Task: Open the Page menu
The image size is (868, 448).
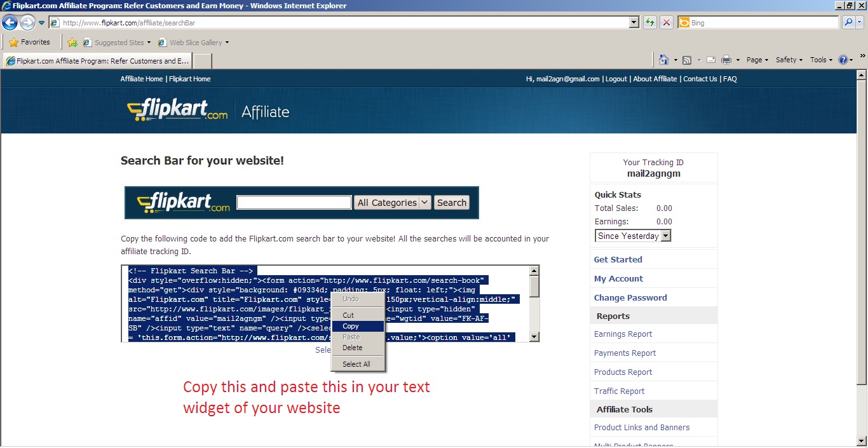Action: [757, 60]
